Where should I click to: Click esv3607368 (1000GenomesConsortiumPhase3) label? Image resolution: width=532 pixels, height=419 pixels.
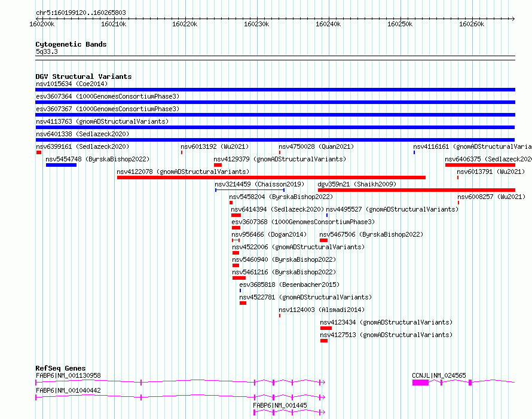[x=303, y=222]
